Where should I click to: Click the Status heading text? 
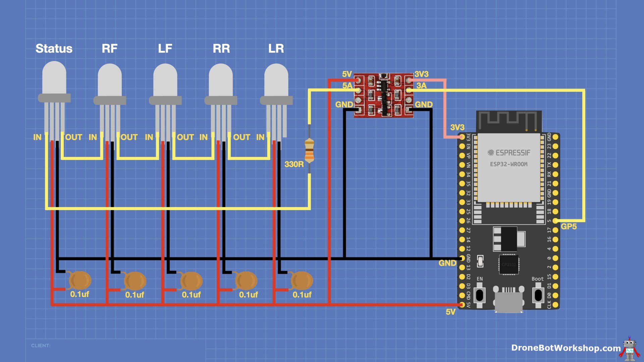coord(54,49)
